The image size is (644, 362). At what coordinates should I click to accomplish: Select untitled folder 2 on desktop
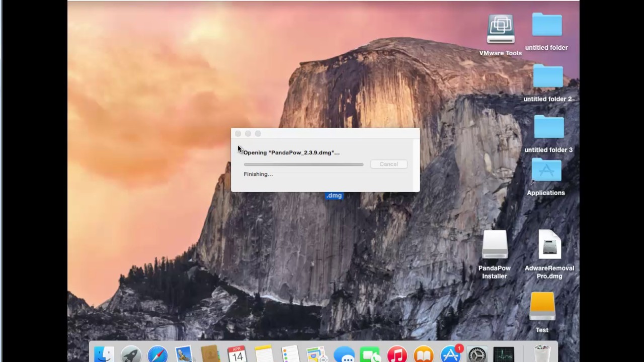tap(548, 76)
